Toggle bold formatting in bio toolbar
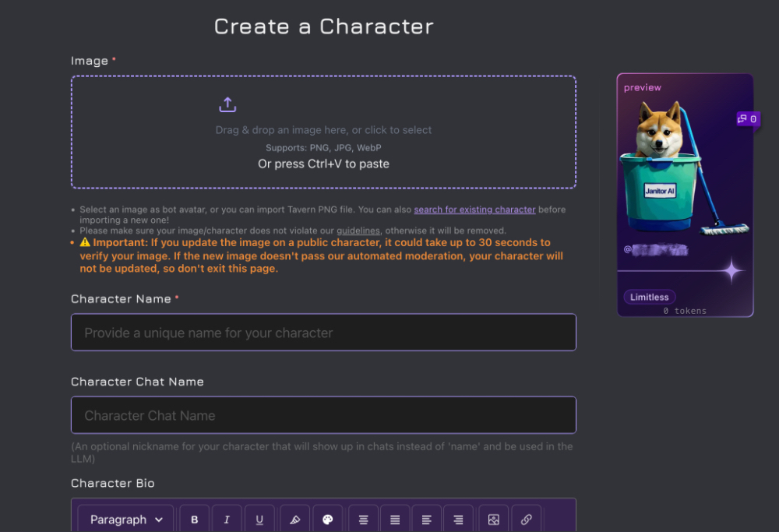 tap(195, 520)
